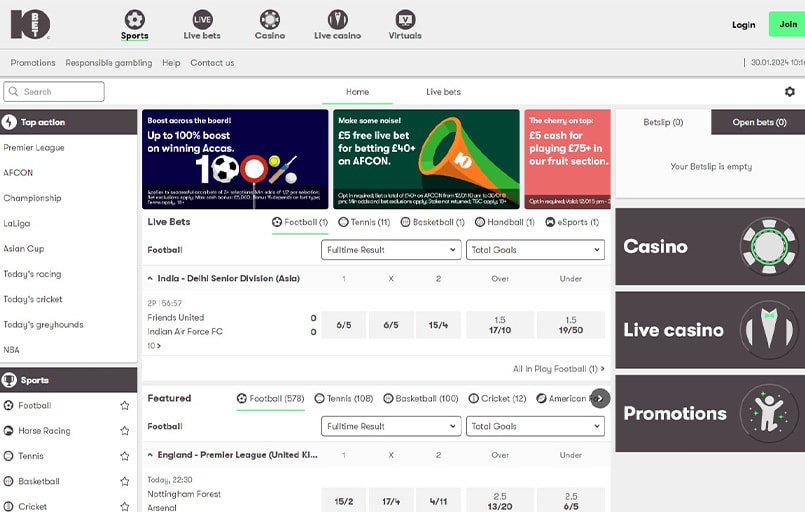Select Open bets (0) tab
Screen dimensions: 805x512
[759, 122]
